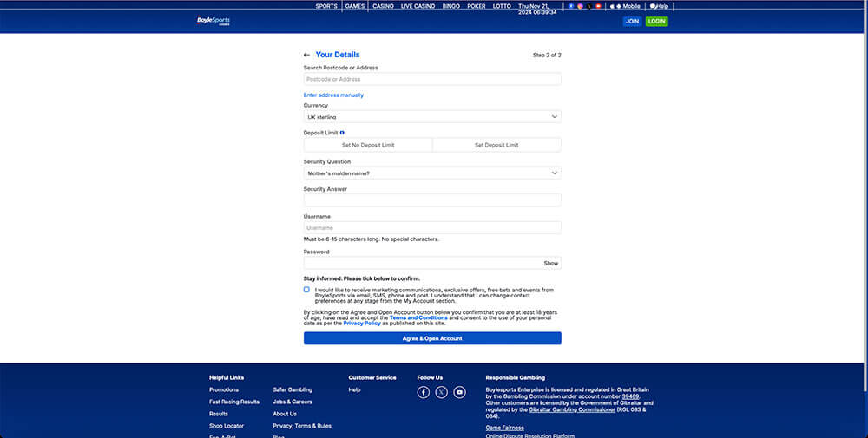Open the X (Twitter) icon in the top bar
The image size is (868, 438).
click(x=589, y=6)
